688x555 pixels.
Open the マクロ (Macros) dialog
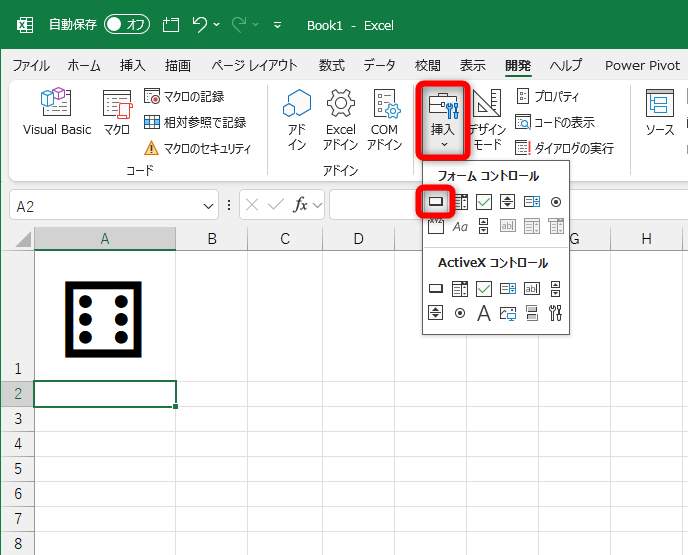[x=117, y=111]
